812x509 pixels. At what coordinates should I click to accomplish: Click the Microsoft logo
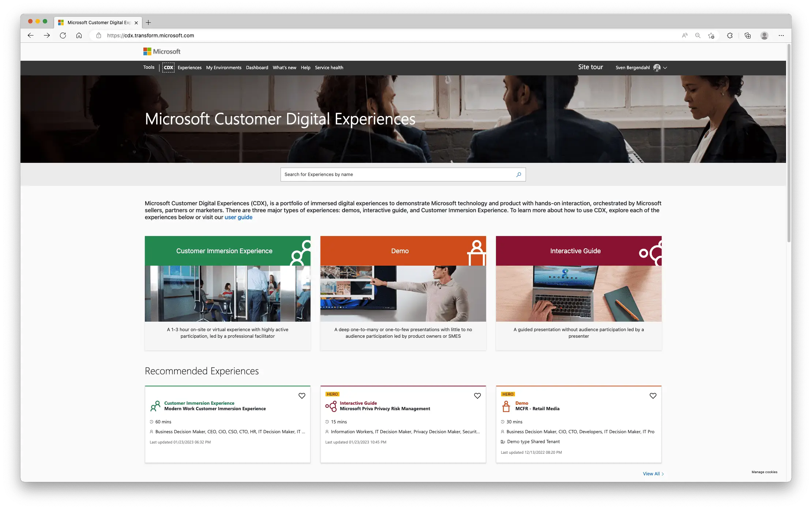point(162,52)
